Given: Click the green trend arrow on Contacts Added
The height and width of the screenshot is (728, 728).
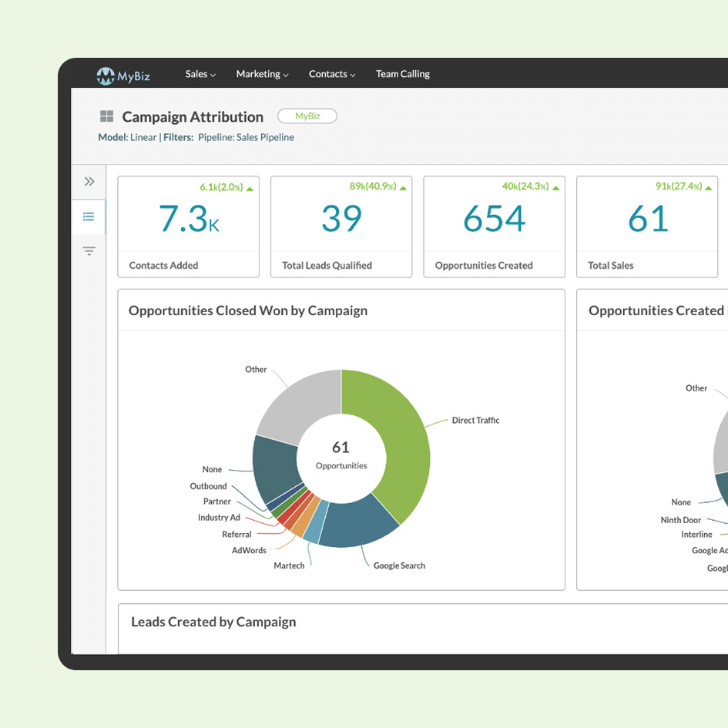Looking at the screenshot, I should pos(250,188).
